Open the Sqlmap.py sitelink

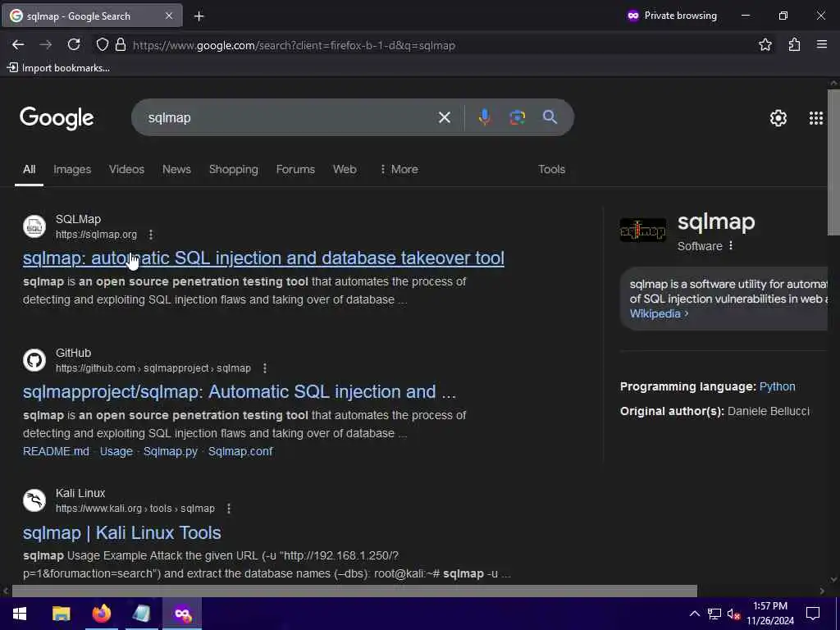171,452
